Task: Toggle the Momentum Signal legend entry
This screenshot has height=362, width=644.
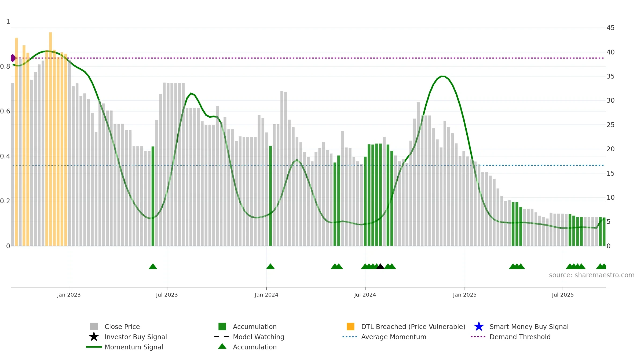Action: click(x=134, y=347)
